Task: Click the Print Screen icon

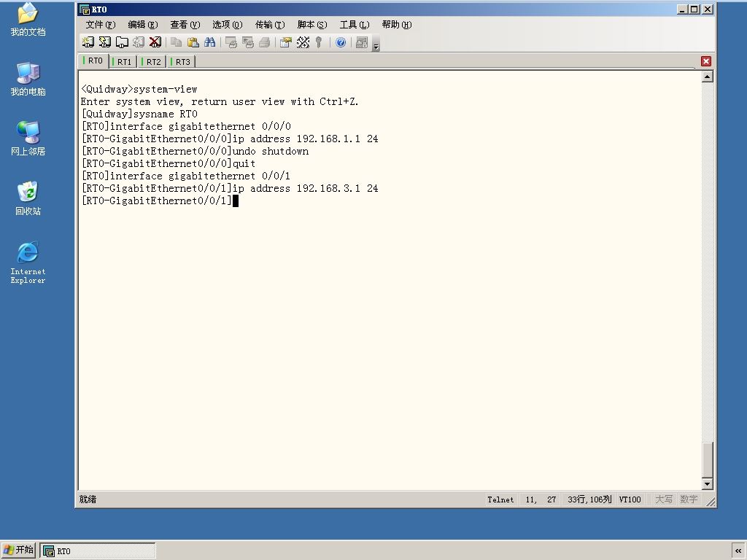Action: (231, 42)
